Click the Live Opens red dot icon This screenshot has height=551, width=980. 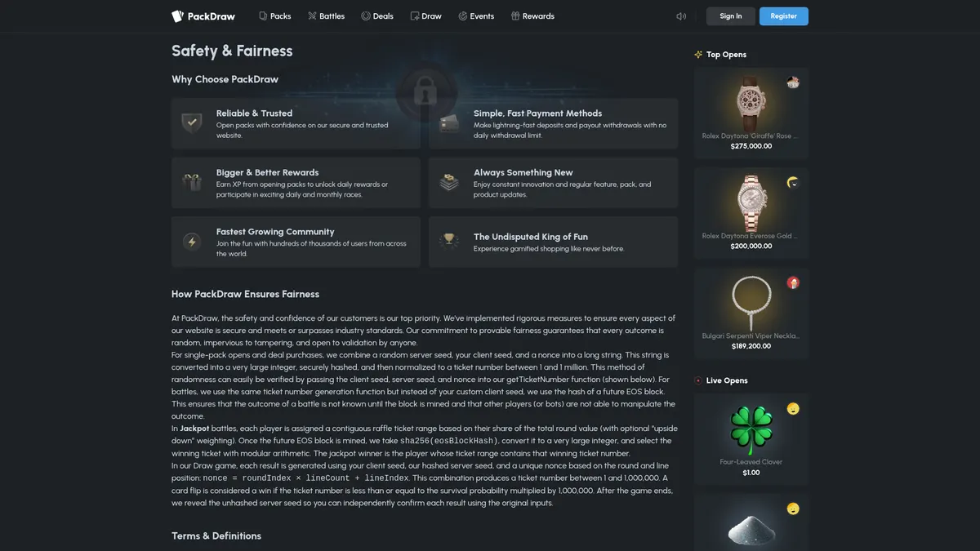point(698,380)
